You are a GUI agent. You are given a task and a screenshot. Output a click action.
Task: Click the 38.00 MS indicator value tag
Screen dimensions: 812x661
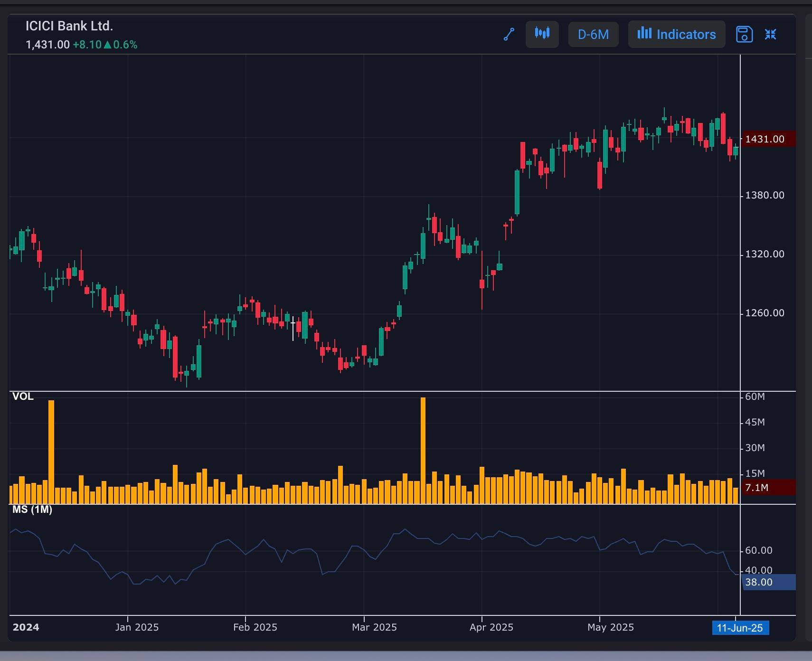[768, 582]
